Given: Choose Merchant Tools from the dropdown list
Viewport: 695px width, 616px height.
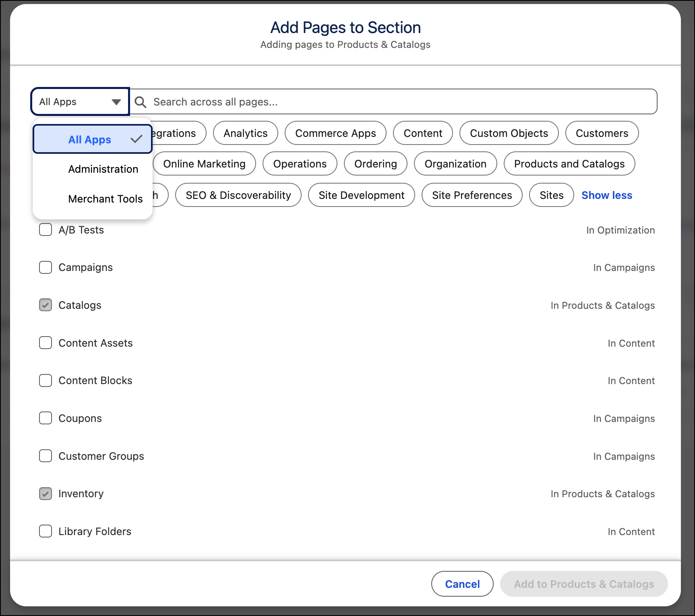Looking at the screenshot, I should tap(93, 199).
